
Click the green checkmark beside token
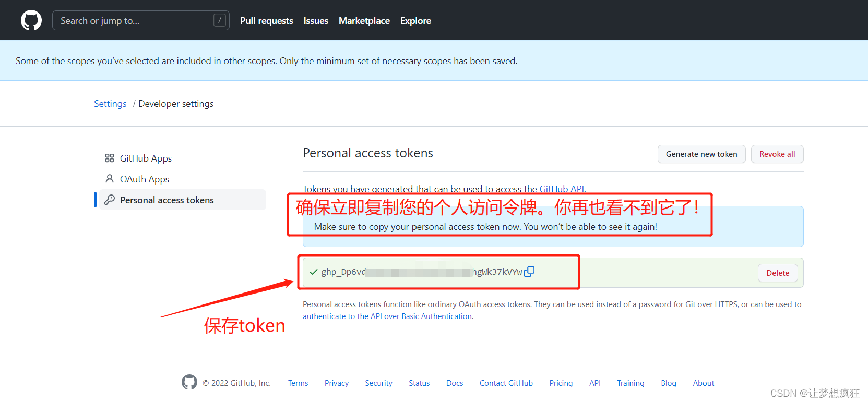pyautogui.click(x=314, y=272)
